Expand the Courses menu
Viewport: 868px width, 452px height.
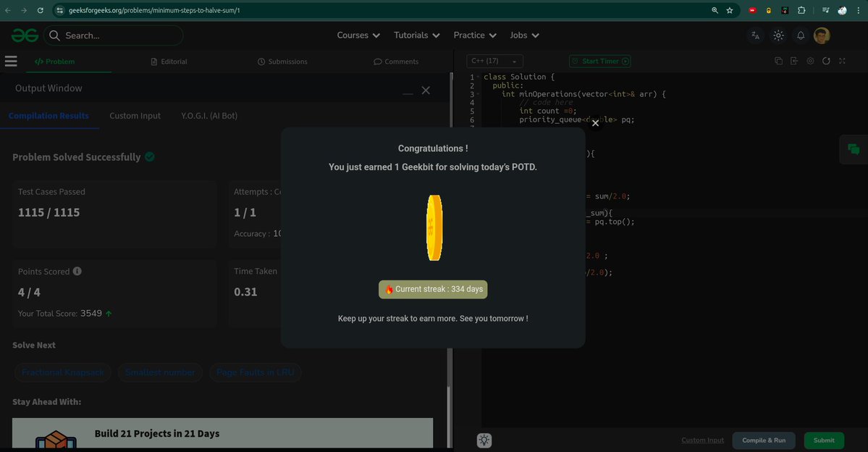pos(358,35)
